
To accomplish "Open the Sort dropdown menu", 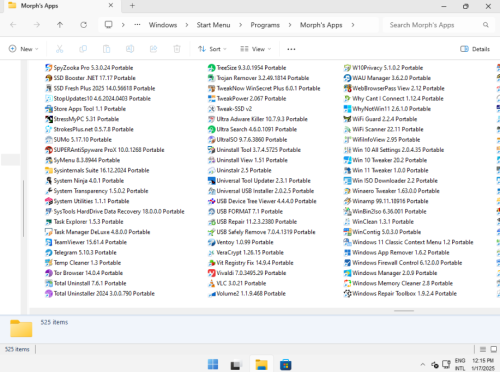I will tap(212, 49).
